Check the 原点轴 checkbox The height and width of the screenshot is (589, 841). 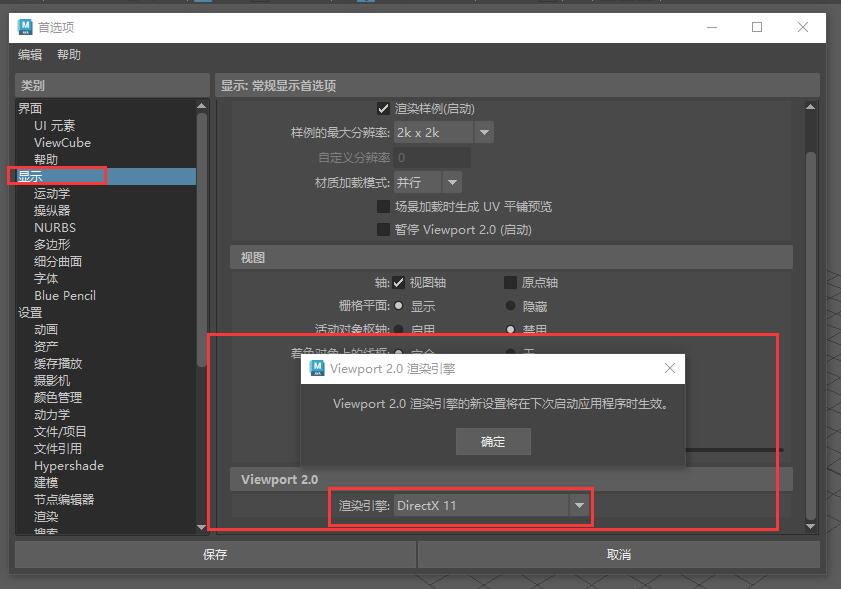click(511, 283)
